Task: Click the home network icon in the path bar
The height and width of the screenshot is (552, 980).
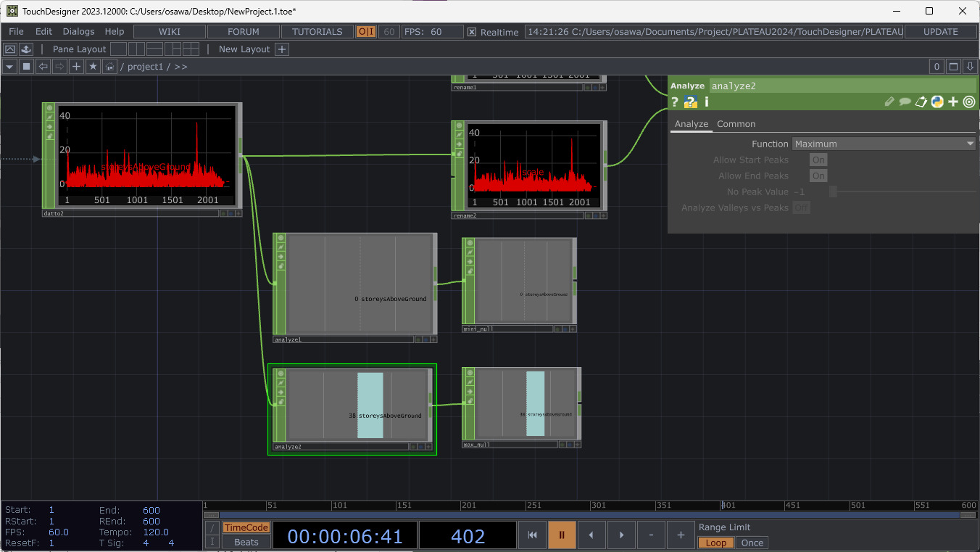Action: coord(110,67)
